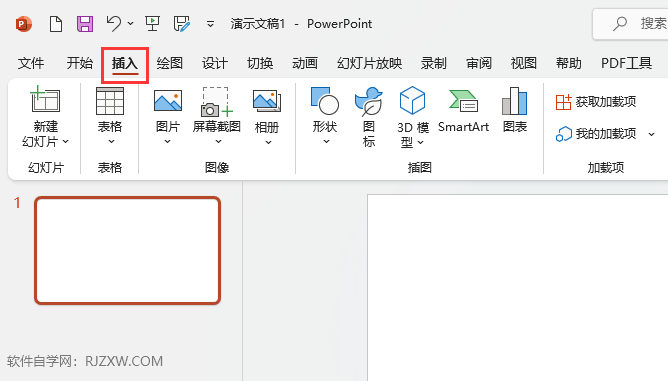668x381 pixels.
Task: Go to the 切换 tab
Action: point(260,64)
